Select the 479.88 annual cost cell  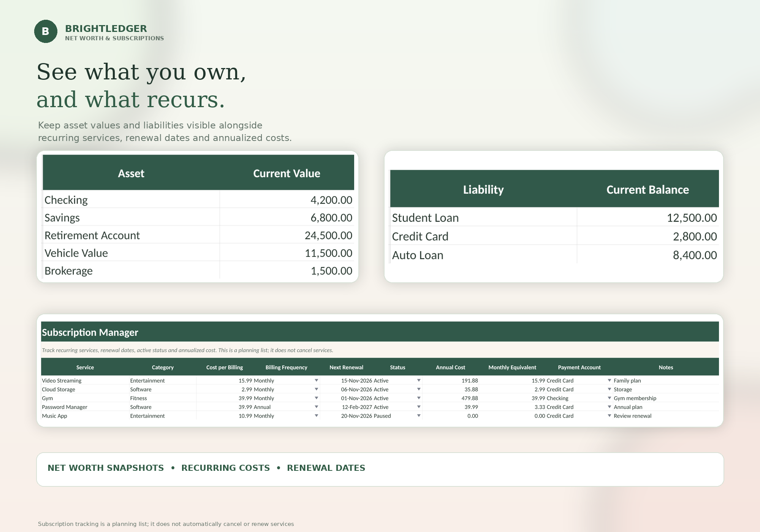(450, 398)
